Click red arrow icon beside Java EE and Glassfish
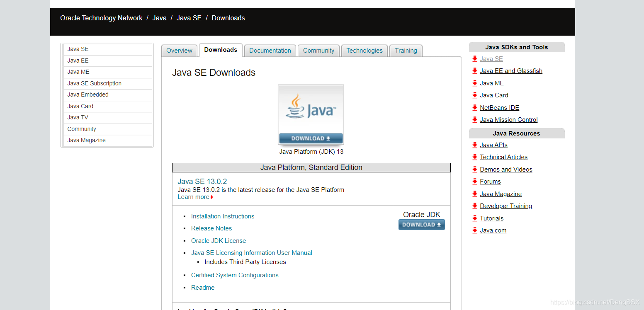The width and height of the screenshot is (644, 310). (475, 71)
